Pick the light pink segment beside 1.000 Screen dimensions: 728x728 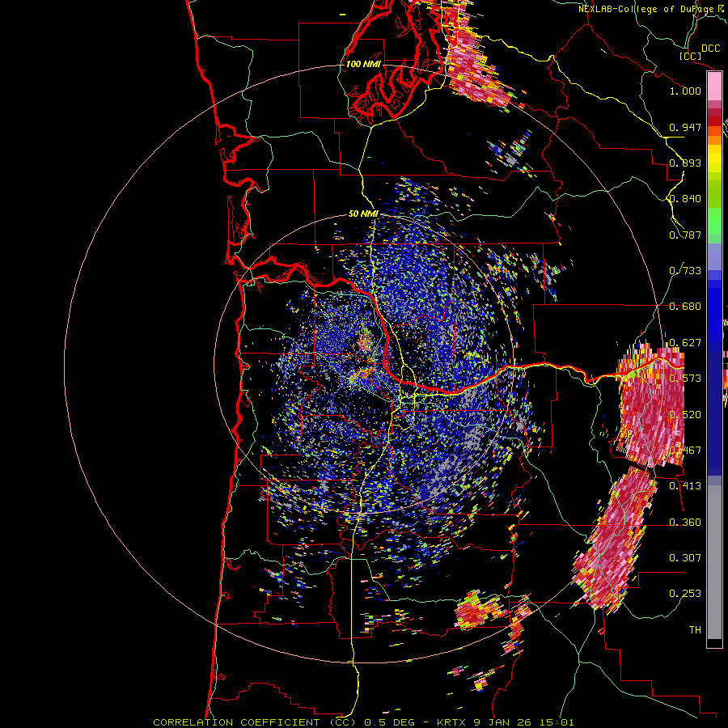[x=714, y=87]
